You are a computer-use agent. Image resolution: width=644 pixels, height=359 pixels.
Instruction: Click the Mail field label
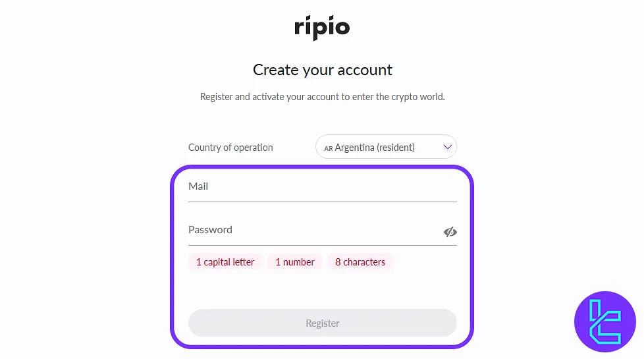click(x=198, y=186)
